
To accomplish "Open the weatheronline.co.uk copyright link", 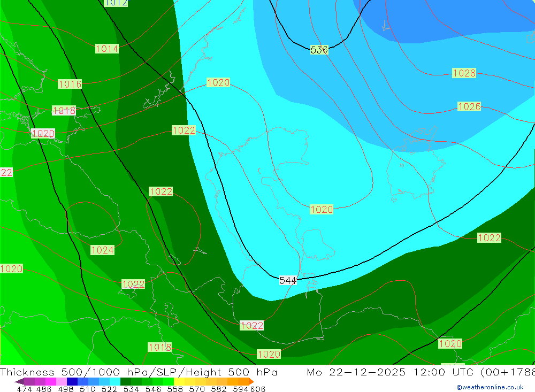I will (490, 387).
